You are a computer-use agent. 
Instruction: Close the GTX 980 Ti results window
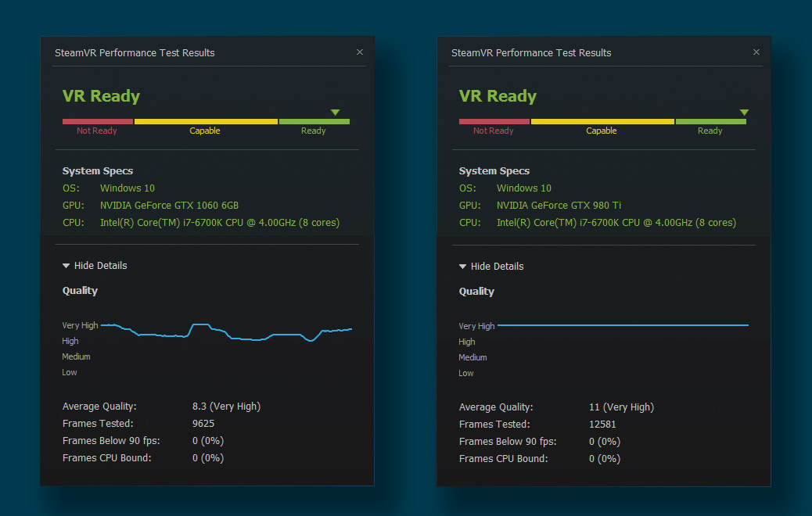[x=756, y=52]
